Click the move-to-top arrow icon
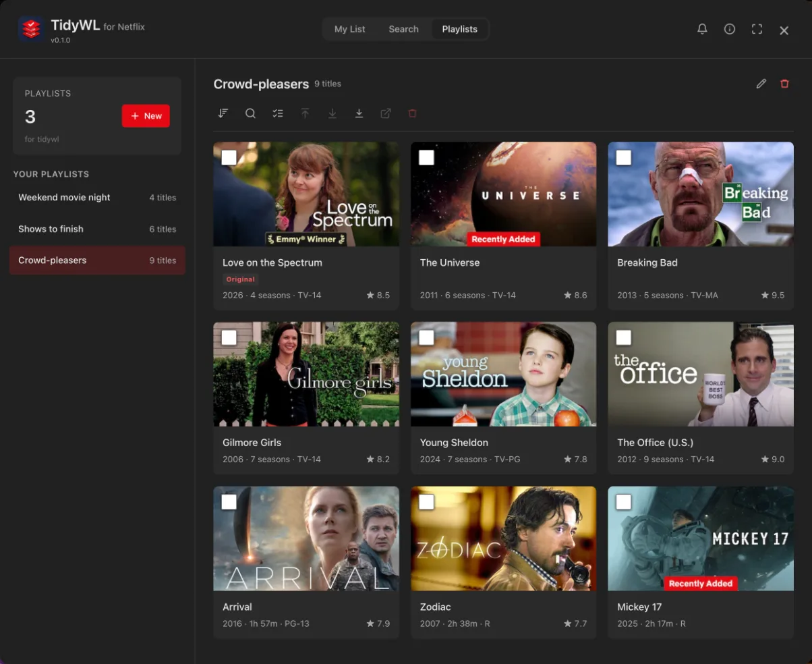This screenshot has height=664, width=812. [305, 113]
